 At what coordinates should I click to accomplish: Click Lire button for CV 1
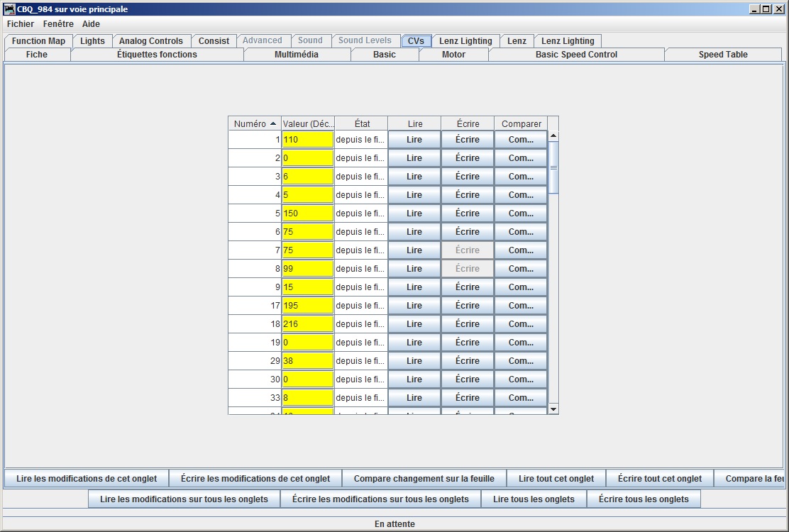tap(414, 140)
